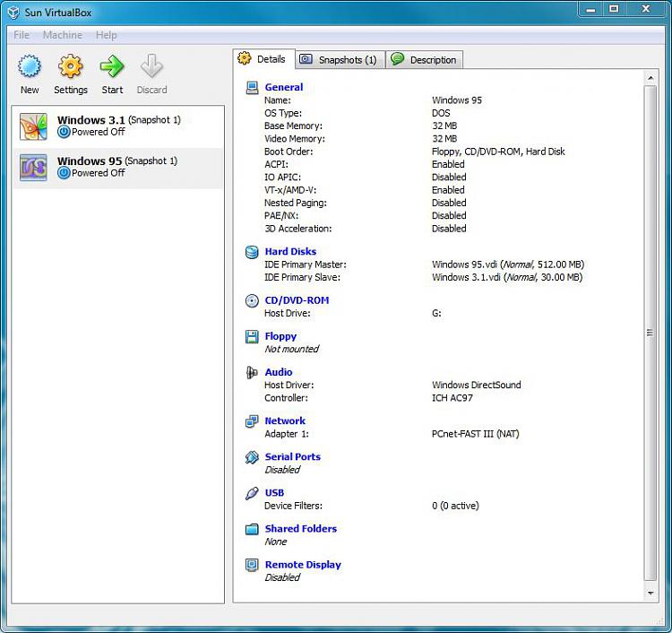Click the '0 (0 active)' device filters value

(455, 506)
